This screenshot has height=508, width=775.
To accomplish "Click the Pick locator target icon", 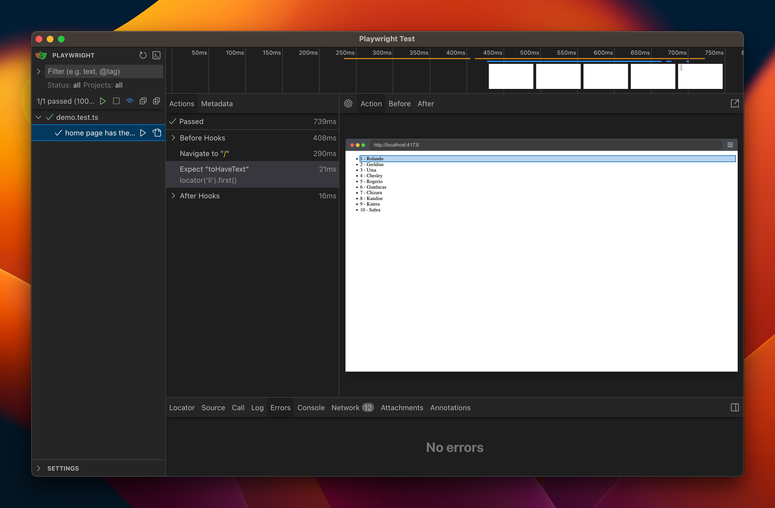I will (348, 104).
